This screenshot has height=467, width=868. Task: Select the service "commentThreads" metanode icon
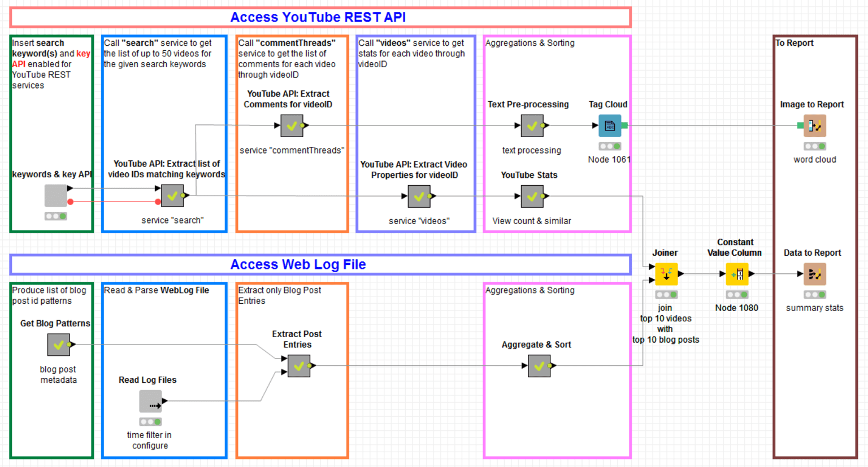[292, 125]
